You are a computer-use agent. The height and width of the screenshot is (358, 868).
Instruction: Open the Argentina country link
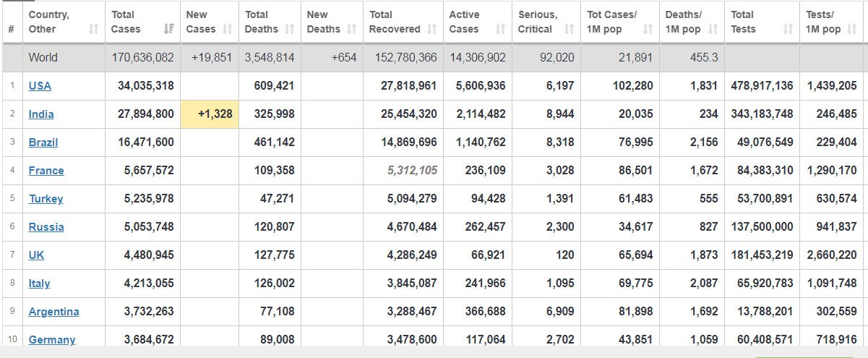click(x=54, y=311)
